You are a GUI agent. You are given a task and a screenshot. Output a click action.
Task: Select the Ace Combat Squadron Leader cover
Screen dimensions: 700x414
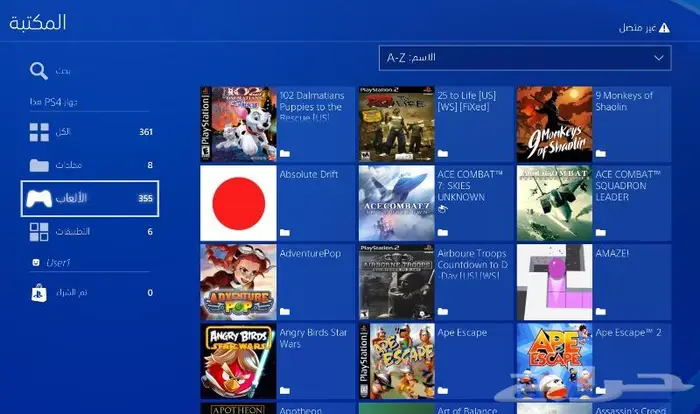pyautogui.click(x=554, y=203)
